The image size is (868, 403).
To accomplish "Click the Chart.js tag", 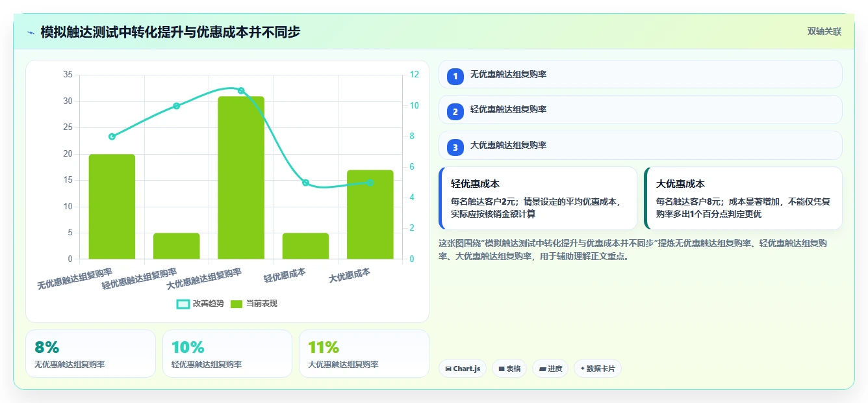I will pyautogui.click(x=463, y=369).
